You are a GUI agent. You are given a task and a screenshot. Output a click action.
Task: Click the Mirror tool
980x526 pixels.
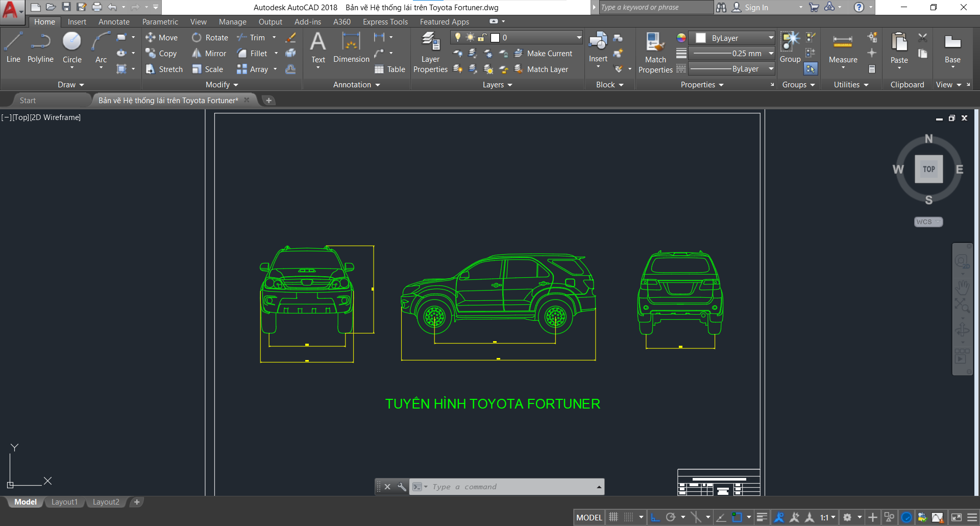[209, 54]
